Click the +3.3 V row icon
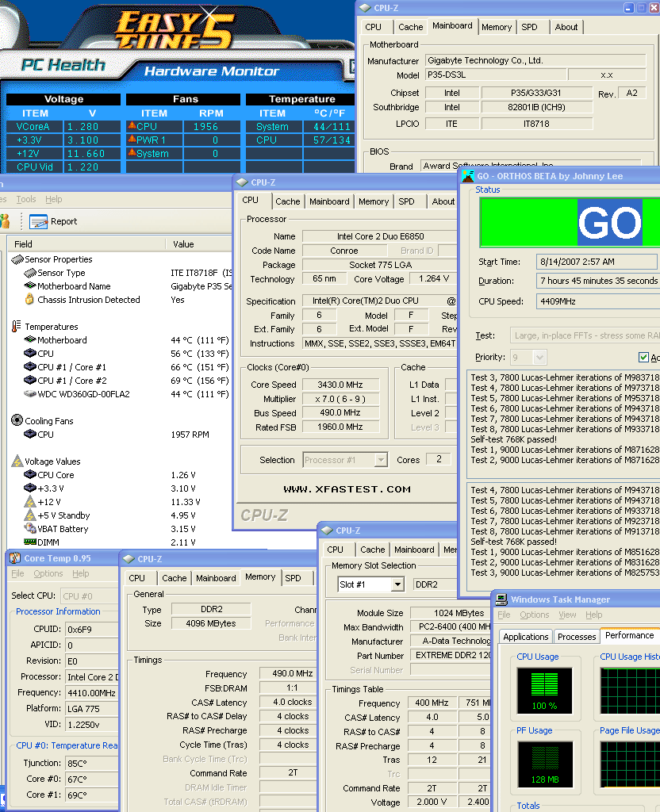The height and width of the screenshot is (812, 660). pyautogui.click(x=30, y=488)
